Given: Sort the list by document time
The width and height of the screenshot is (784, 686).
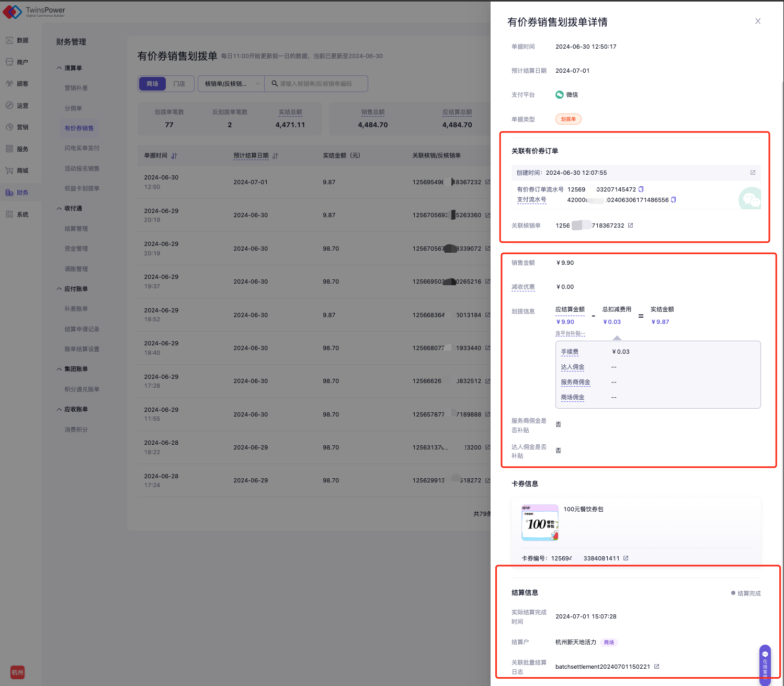Looking at the screenshot, I should (174, 156).
